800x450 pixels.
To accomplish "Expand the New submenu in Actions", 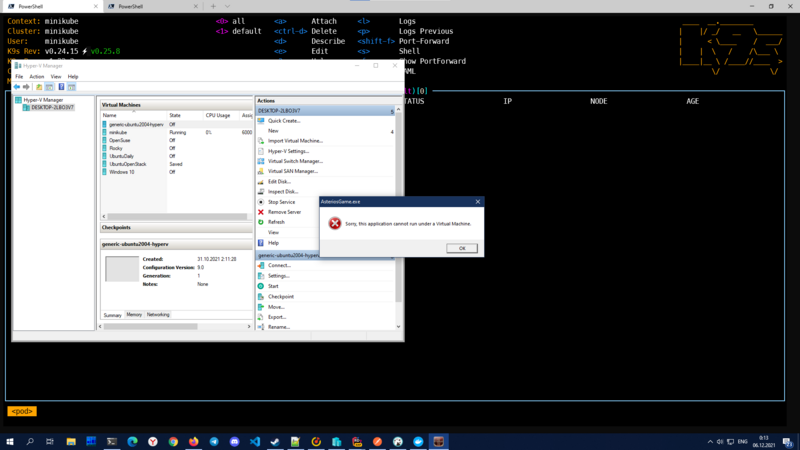I will coord(325,131).
